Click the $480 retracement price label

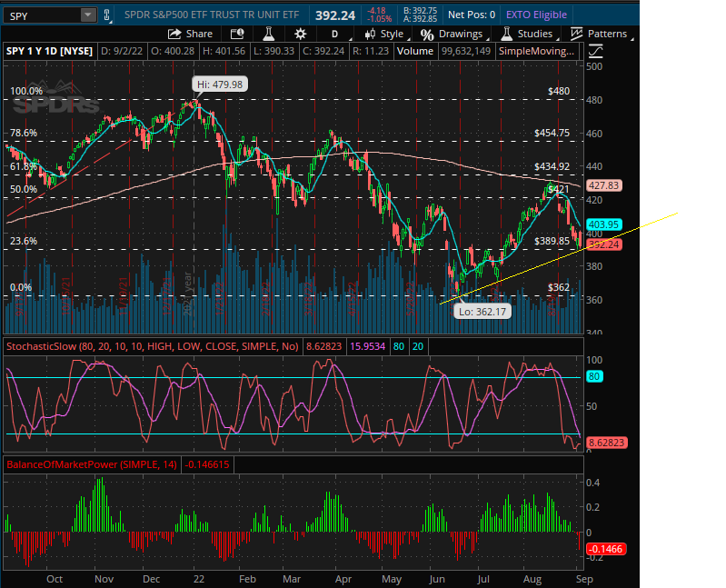point(559,91)
